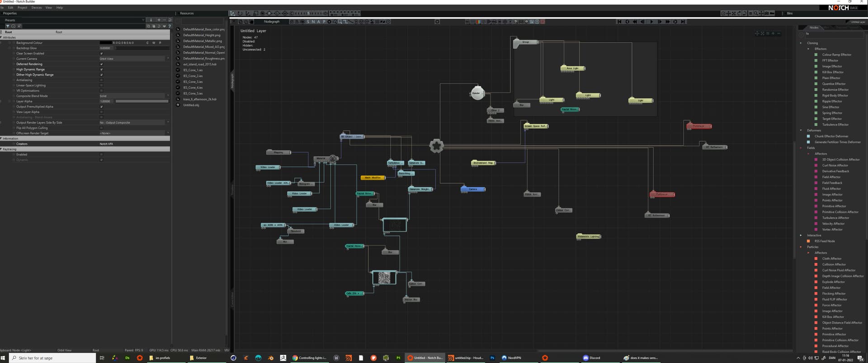This screenshot has height=363, width=868.
Task: Toggle the A button in nodegraph toolbar
Action: pos(319,22)
